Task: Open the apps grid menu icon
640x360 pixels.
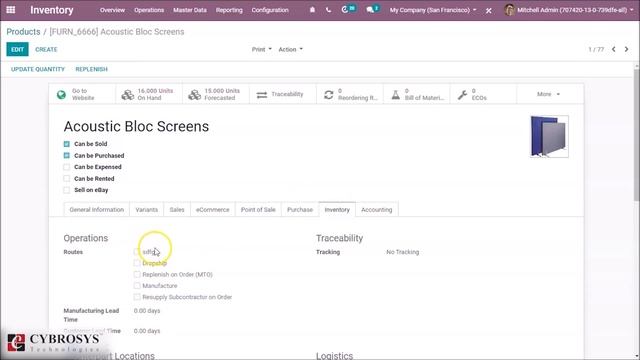Action: [11, 10]
